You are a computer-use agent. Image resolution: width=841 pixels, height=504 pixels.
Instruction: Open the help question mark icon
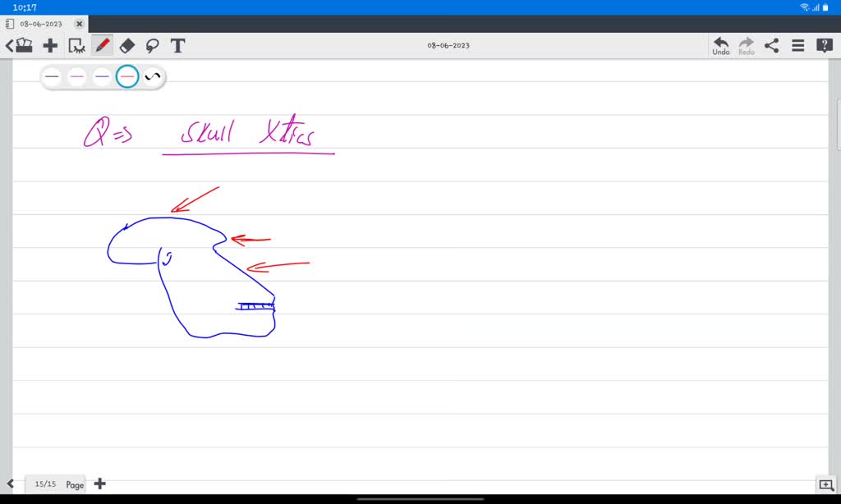pyautogui.click(x=824, y=46)
